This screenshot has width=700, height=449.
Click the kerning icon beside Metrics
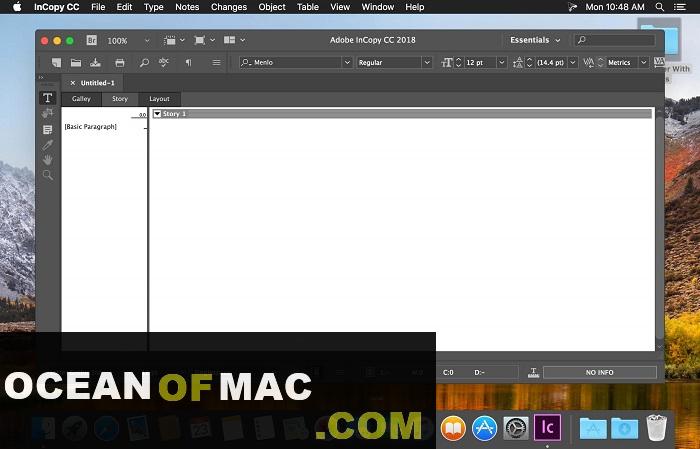point(588,62)
